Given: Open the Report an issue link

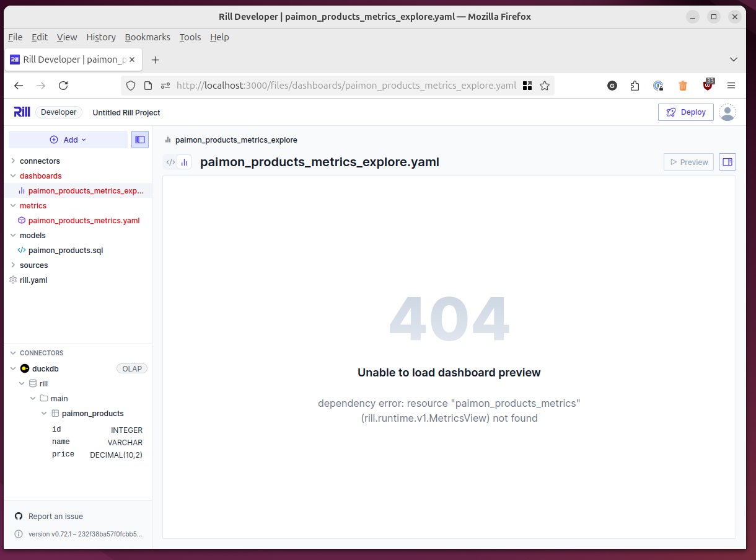Looking at the screenshot, I should pos(55,515).
